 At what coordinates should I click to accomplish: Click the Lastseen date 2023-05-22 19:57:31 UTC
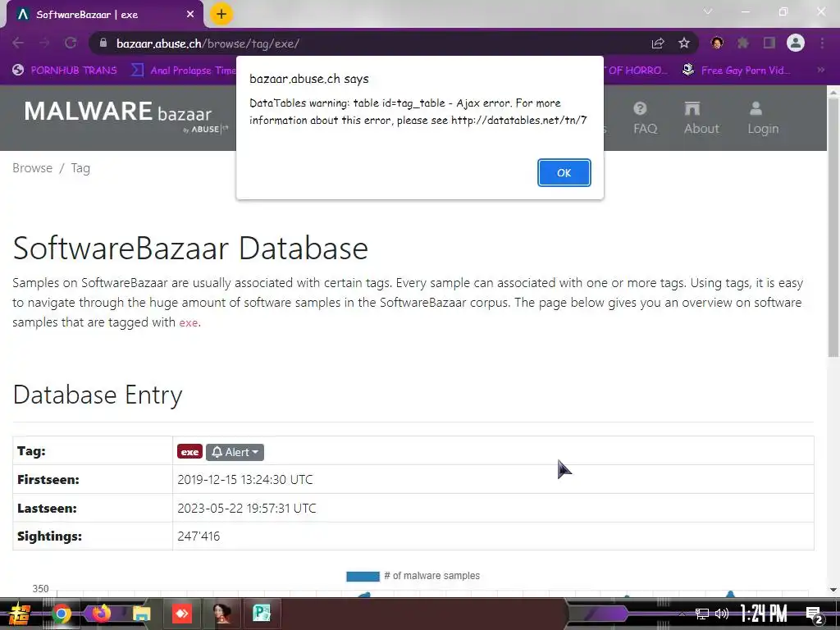pos(246,508)
